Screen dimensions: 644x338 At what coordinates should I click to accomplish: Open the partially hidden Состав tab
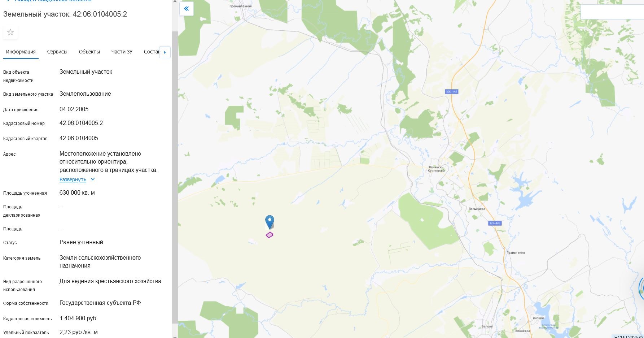151,52
